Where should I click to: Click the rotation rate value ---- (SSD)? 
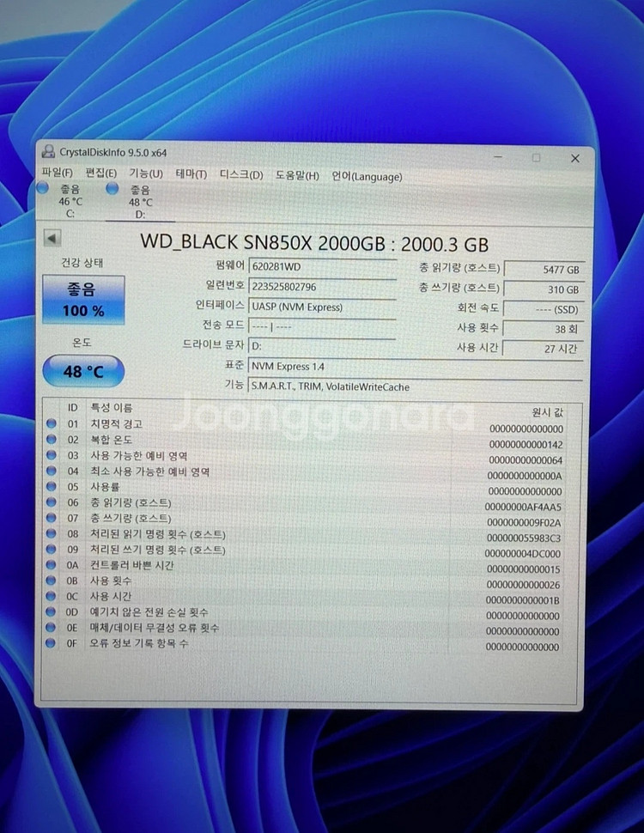click(544, 309)
